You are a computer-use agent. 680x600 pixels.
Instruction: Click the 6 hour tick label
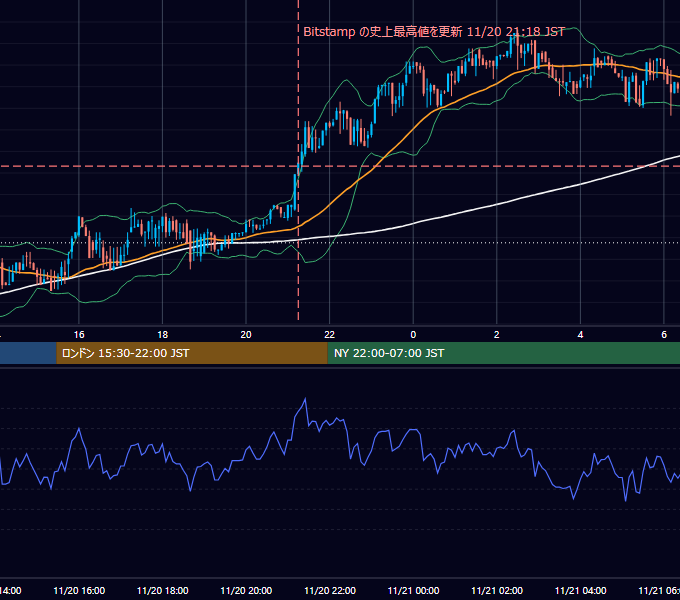[x=664, y=334]
